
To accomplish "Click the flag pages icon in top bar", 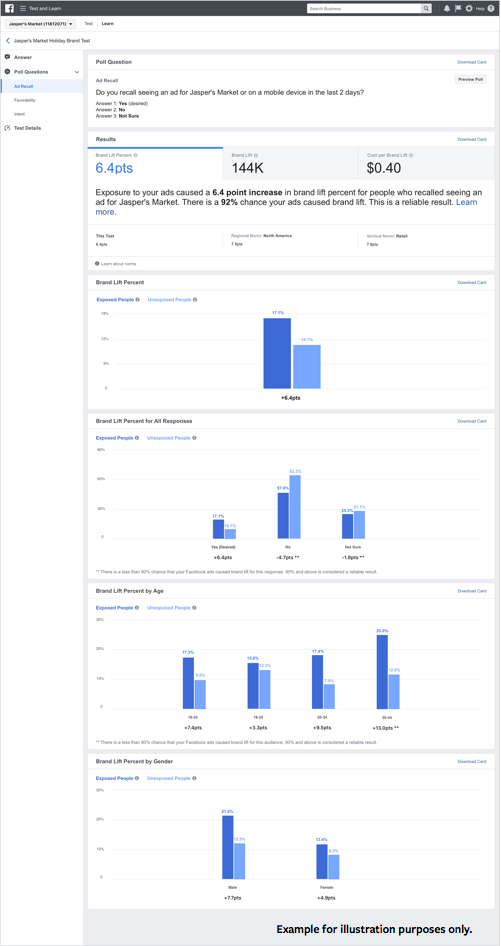I will [458, 8].
